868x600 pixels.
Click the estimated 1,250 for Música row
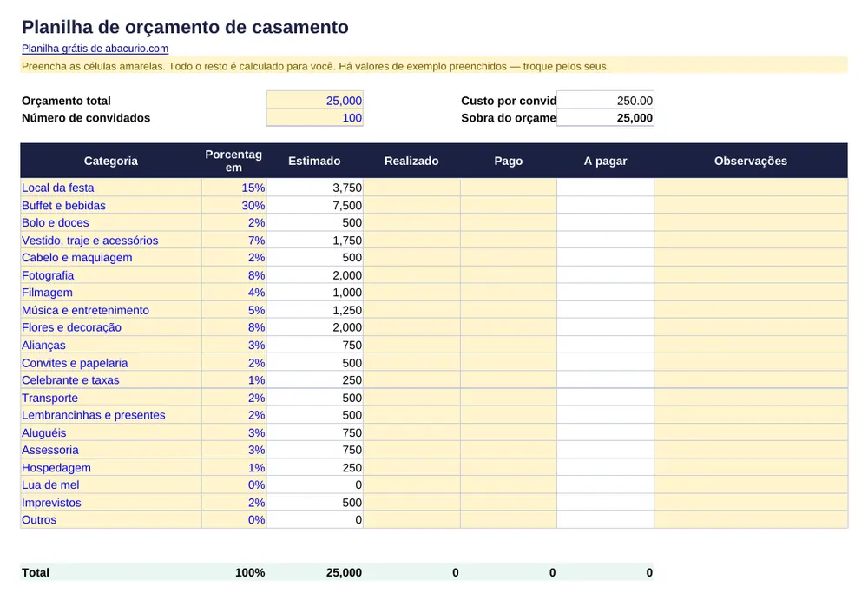pyautogui.click(x=314, y=310)
